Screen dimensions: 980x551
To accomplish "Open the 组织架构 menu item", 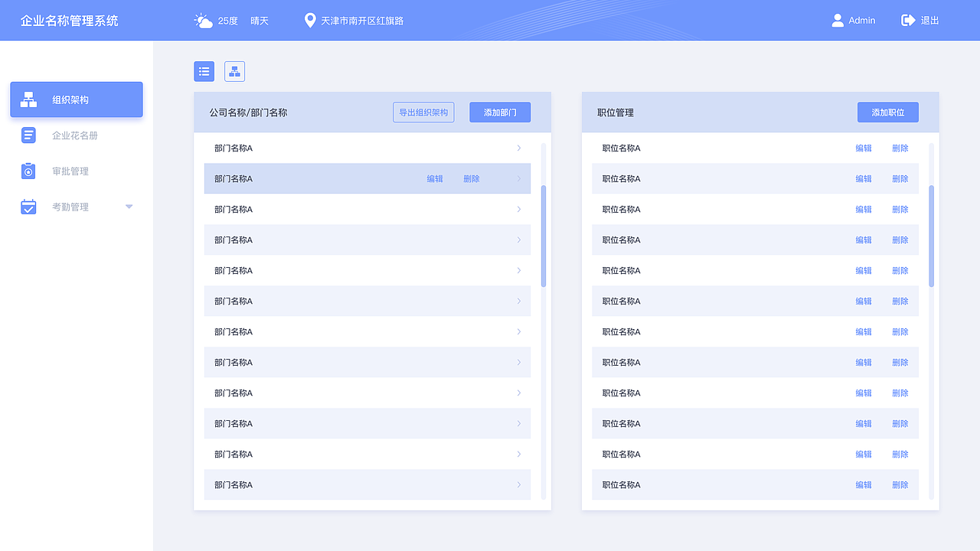I will click(x=77, y=99).
